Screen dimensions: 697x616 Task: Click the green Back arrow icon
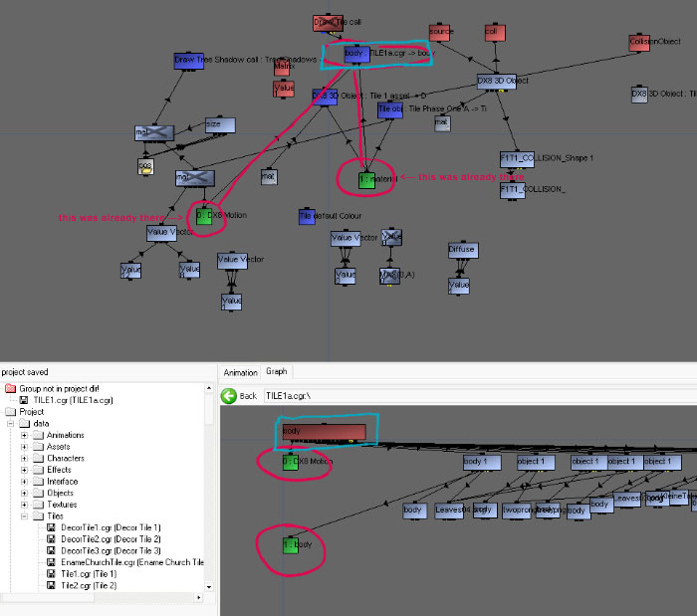[229, 395]
